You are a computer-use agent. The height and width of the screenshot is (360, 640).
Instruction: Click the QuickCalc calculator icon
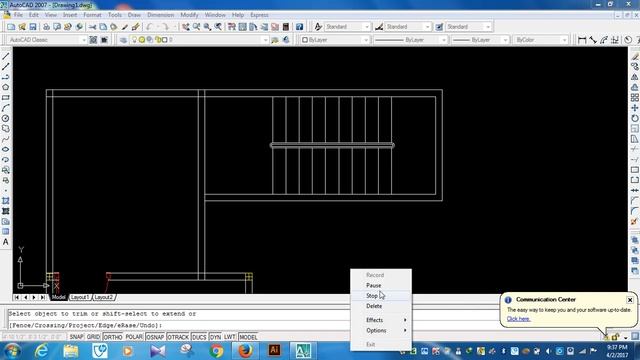[x=286, y=27]
